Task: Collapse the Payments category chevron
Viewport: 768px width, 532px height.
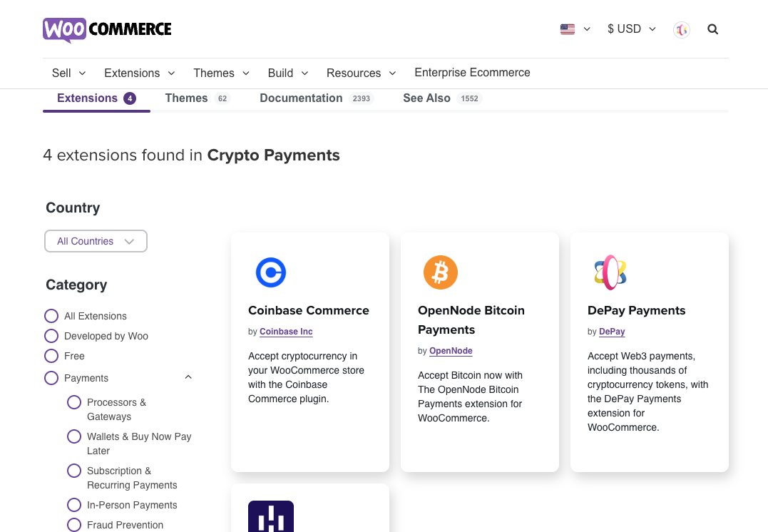Action: 188,377
